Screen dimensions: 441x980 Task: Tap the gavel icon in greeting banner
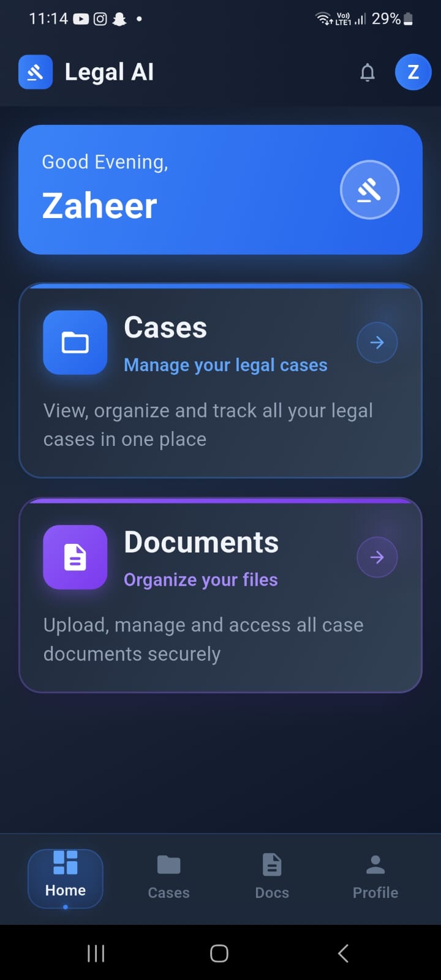369,190
